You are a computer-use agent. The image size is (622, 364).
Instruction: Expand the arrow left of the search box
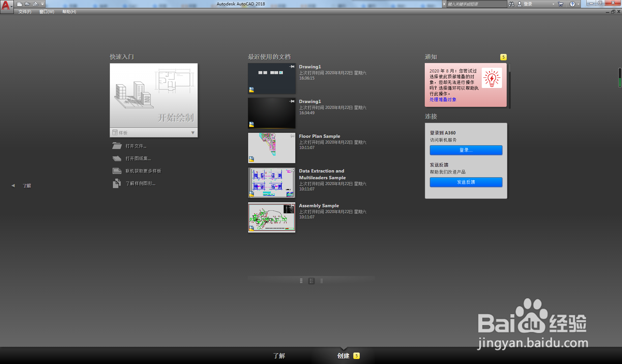[444, 4]
